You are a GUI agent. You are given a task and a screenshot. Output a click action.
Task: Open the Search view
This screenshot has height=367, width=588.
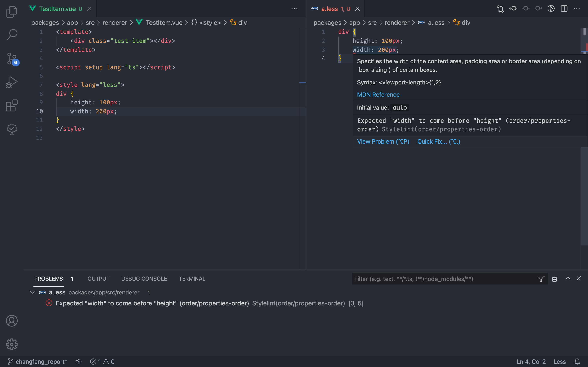click(11, 35)
